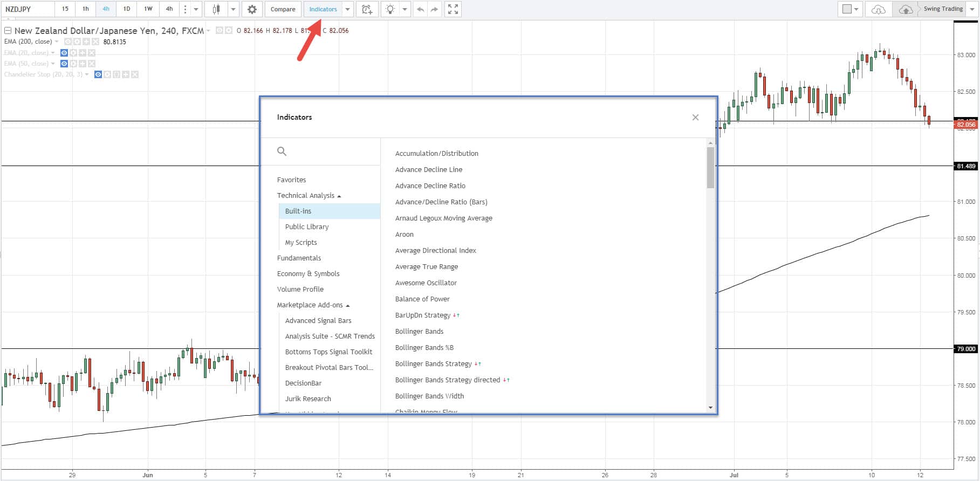Image resolution: width=980 pixels, height=481 pixels.
Task: Select Public Library category
Action: [306, 227]
